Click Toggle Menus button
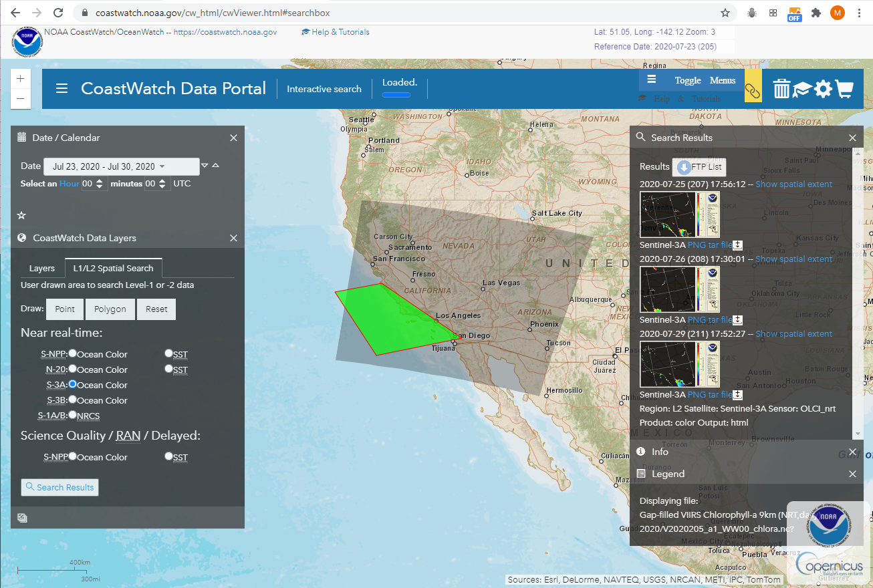This screenshot has height=588, width=873. [x=693, y=80]
